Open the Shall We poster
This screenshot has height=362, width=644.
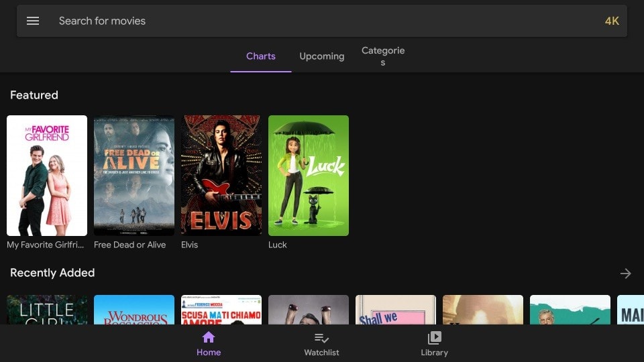click(x=396, y=310)
